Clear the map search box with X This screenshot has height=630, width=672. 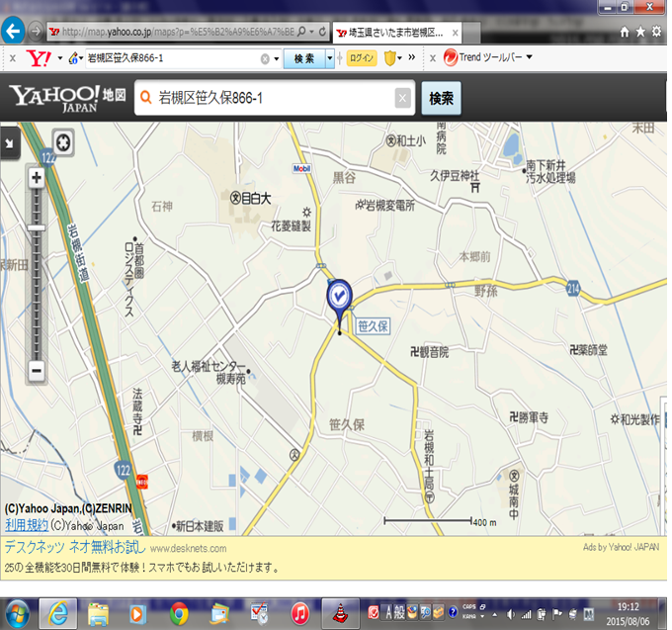(402, 98)
